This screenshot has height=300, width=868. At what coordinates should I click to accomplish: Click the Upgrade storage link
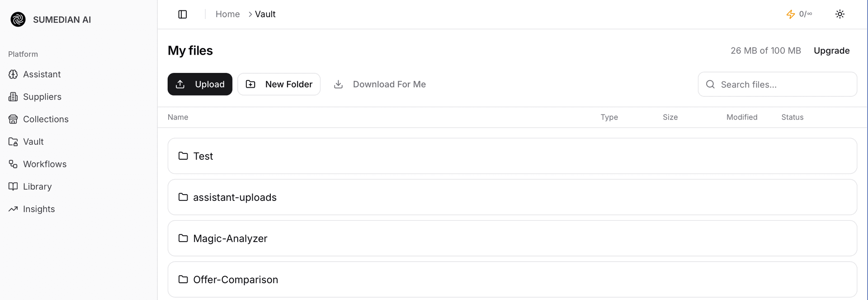point(831,51)
